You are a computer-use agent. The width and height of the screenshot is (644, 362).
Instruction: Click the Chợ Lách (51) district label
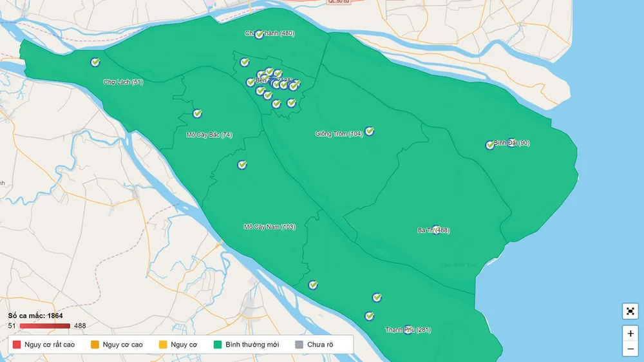pos(123,82)
